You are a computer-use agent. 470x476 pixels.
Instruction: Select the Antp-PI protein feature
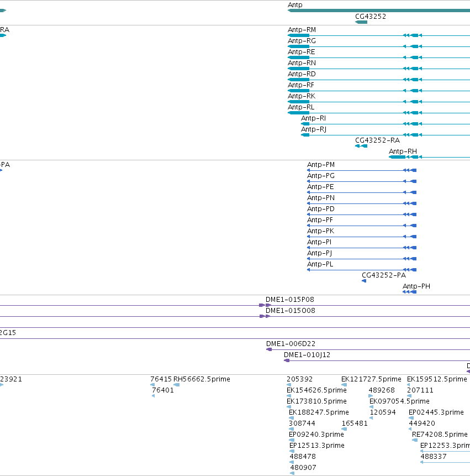319,242
